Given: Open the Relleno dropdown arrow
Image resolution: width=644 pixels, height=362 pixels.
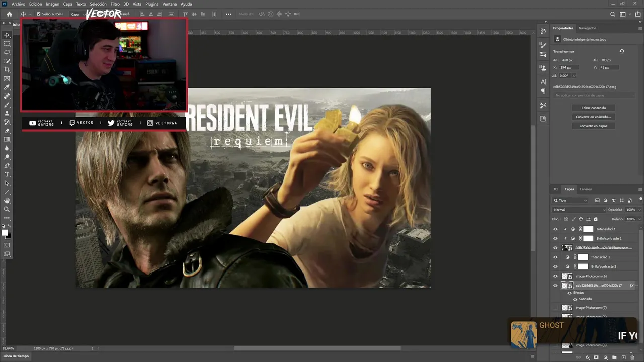Looking at the screenshot, I should (639, 219).
